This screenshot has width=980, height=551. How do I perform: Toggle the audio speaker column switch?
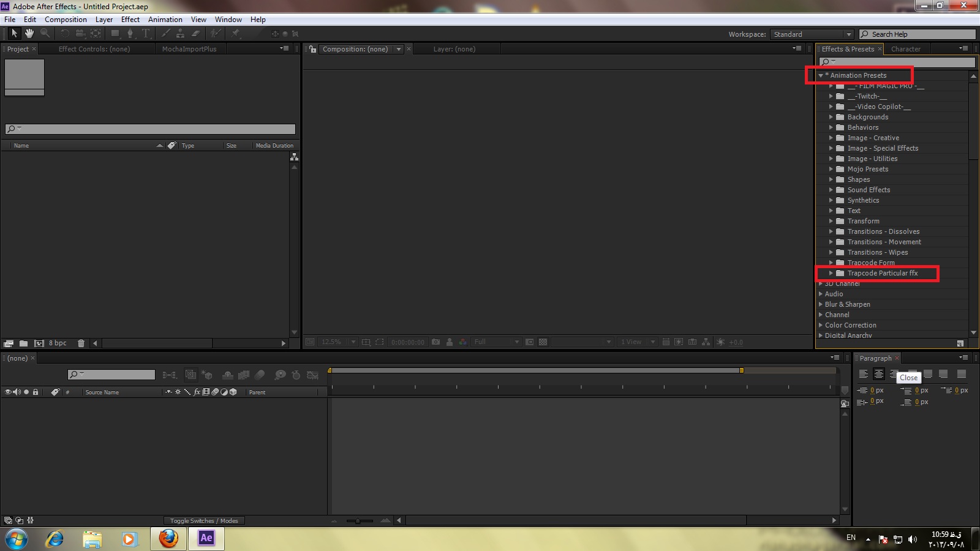[17, 392]
